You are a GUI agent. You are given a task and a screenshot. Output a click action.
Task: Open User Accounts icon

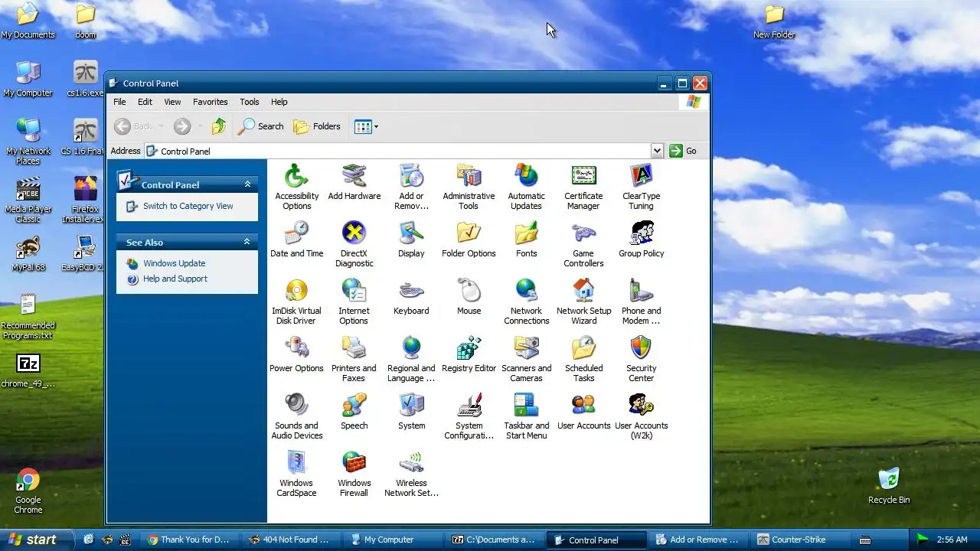coord(583,412)
